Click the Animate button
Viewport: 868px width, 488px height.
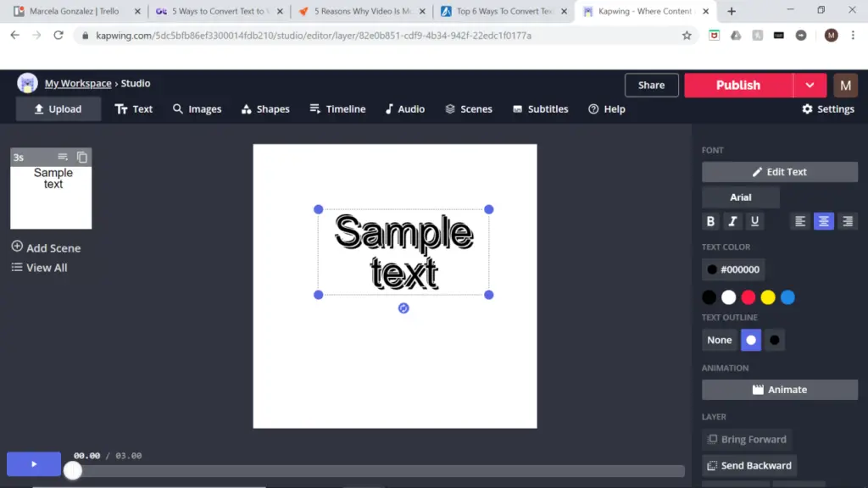pyautogui.click(x=779, y=390)
